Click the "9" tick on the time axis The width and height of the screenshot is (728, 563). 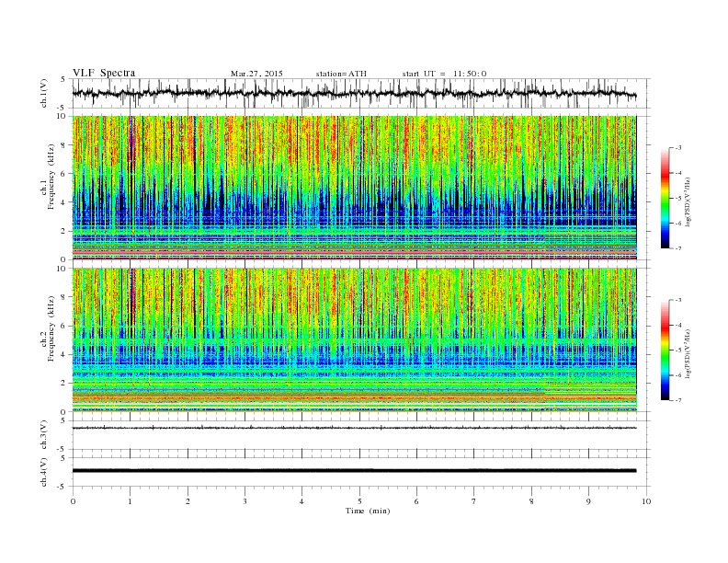[588, 501]
